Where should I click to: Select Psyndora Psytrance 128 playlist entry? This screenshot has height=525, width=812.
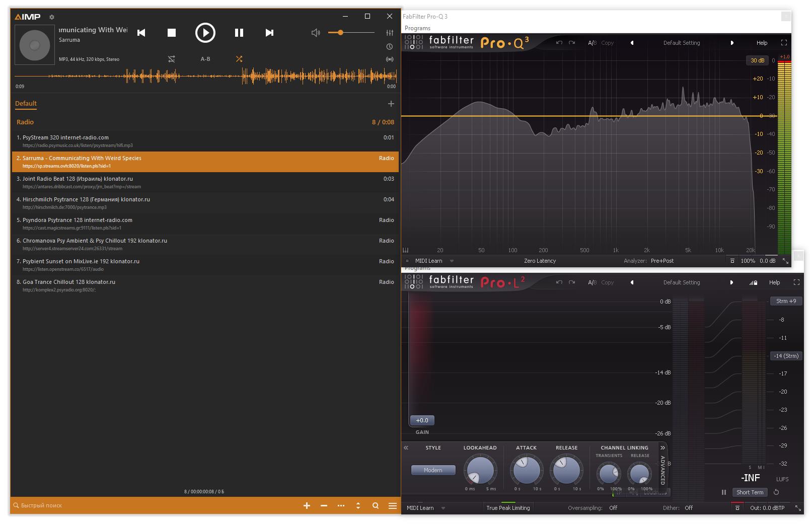click(x=205, y=223)
